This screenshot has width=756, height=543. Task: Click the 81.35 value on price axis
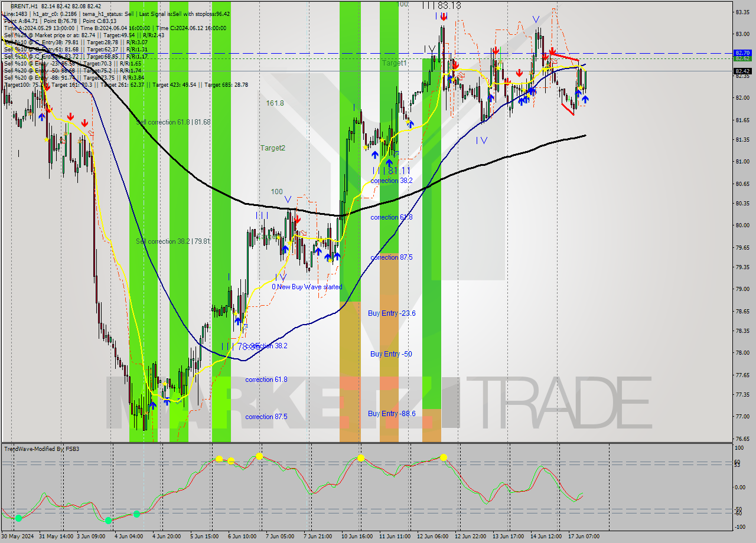[x=743, y=140]
